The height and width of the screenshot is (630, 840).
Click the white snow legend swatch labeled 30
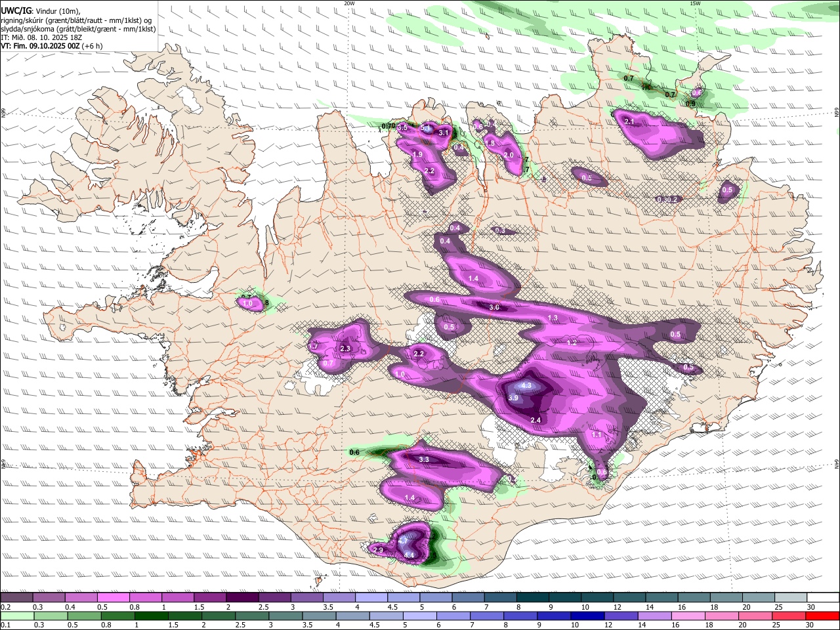click(824, 598)
